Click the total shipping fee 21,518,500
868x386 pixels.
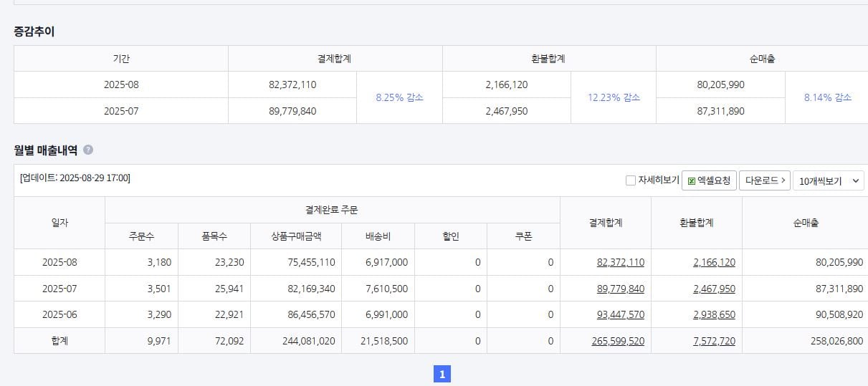(x=383, y=342)
